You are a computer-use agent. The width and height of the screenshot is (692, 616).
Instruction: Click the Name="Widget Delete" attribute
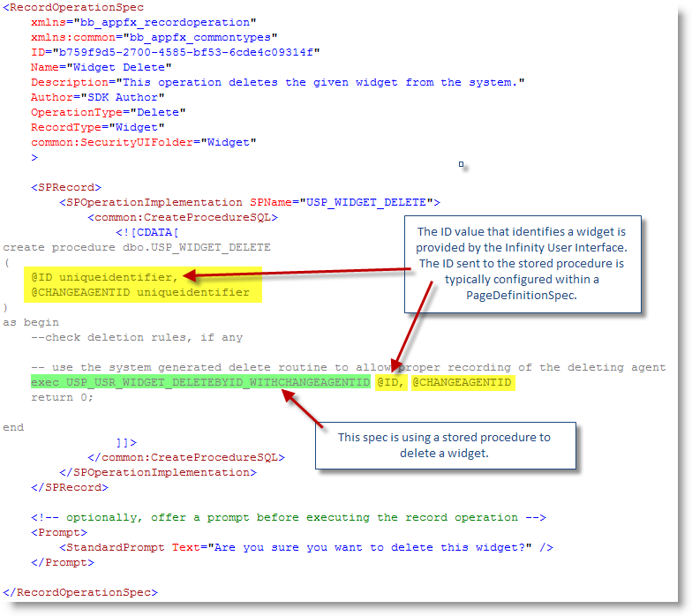pyautogui.click(x=101, y=67)
